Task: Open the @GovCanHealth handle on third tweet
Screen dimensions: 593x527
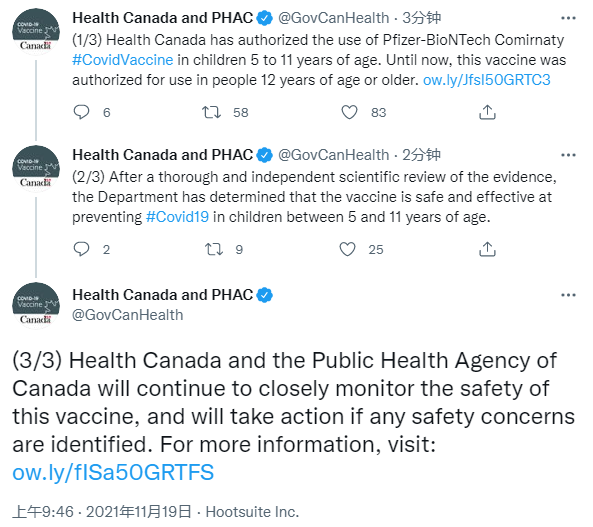Action: (x=128, y=315)
